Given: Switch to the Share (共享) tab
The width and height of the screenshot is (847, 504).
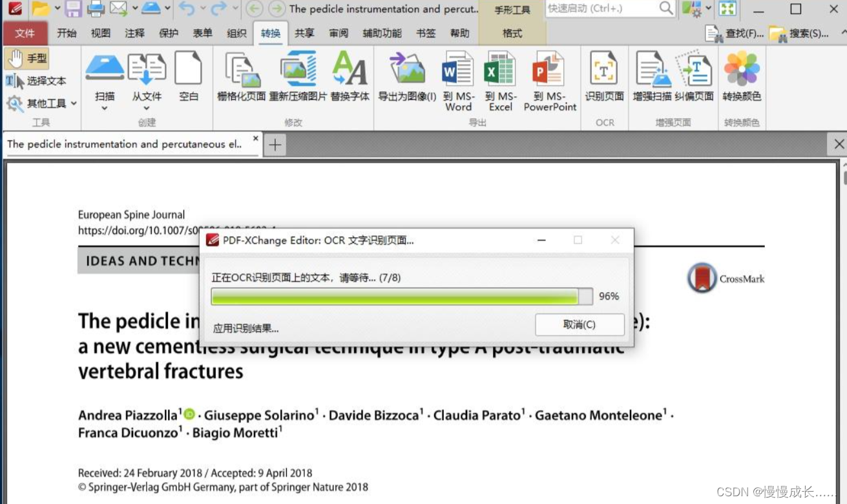Looking at the screenshot, I should click(x=304, y=34).
